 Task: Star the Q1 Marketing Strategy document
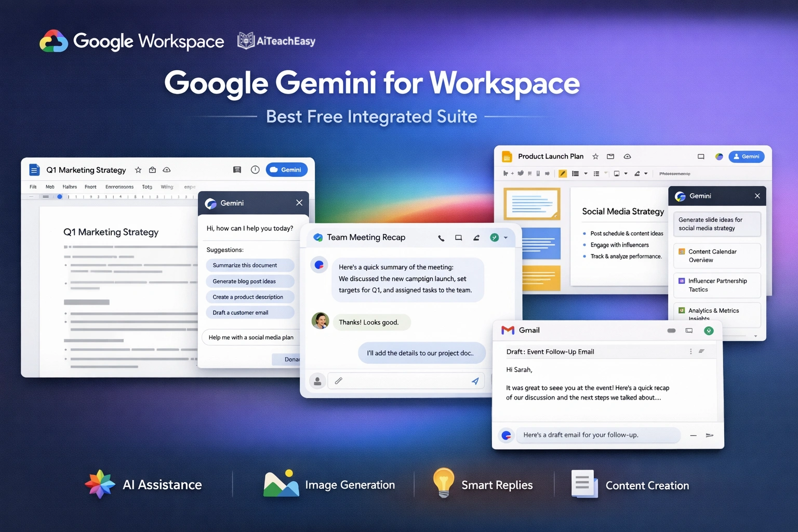point(138,170)
